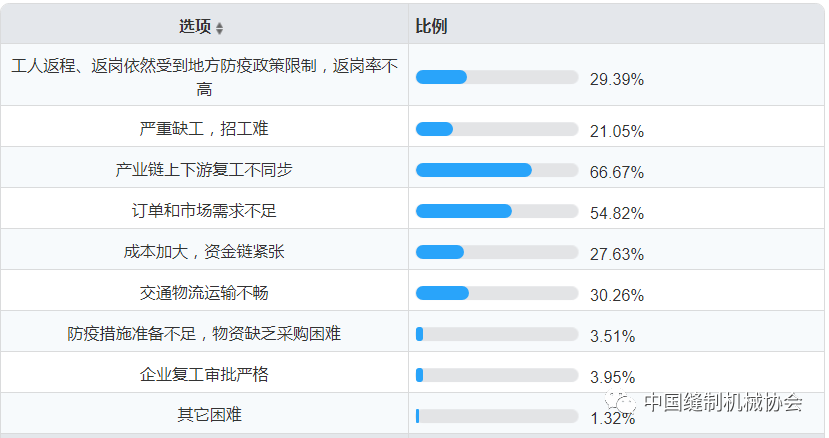Click the 54.82% progress bar

tap(497, 211)
